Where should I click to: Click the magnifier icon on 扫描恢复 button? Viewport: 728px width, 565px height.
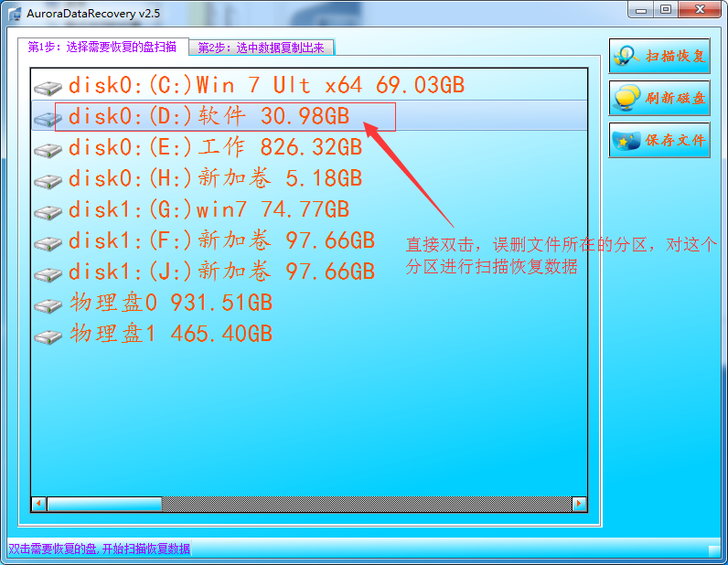(x=626, y=56)
